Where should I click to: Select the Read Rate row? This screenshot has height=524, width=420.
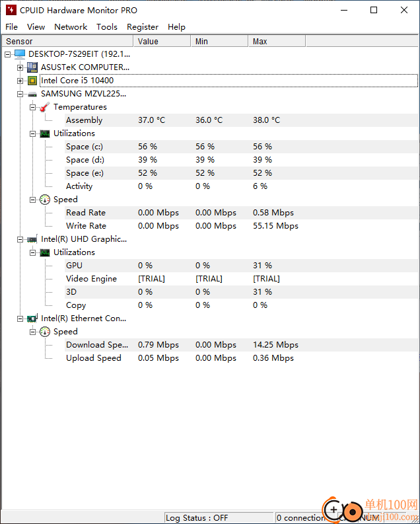[242, 213]
